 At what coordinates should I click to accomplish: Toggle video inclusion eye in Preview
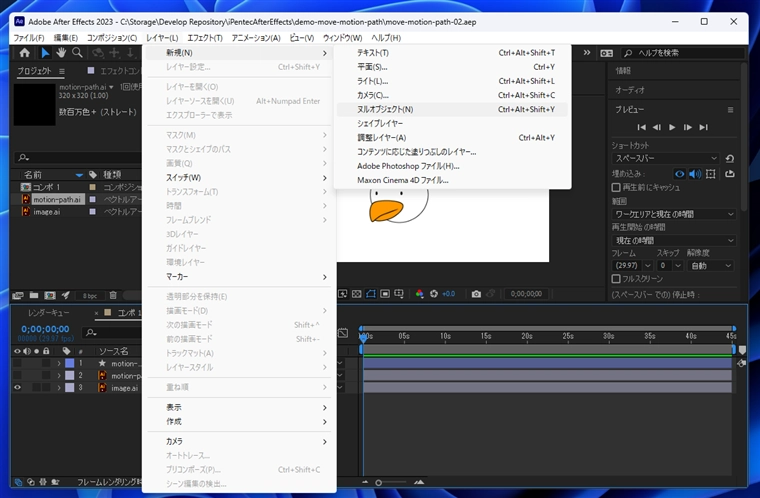tap(680, 173)
